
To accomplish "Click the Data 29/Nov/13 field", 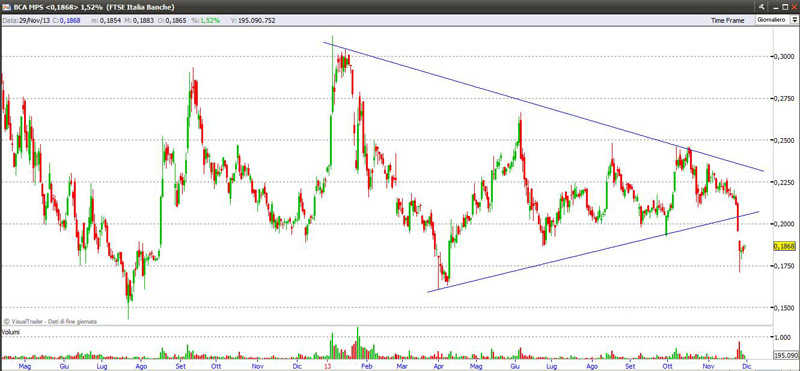I will click(x=26, y=20).
